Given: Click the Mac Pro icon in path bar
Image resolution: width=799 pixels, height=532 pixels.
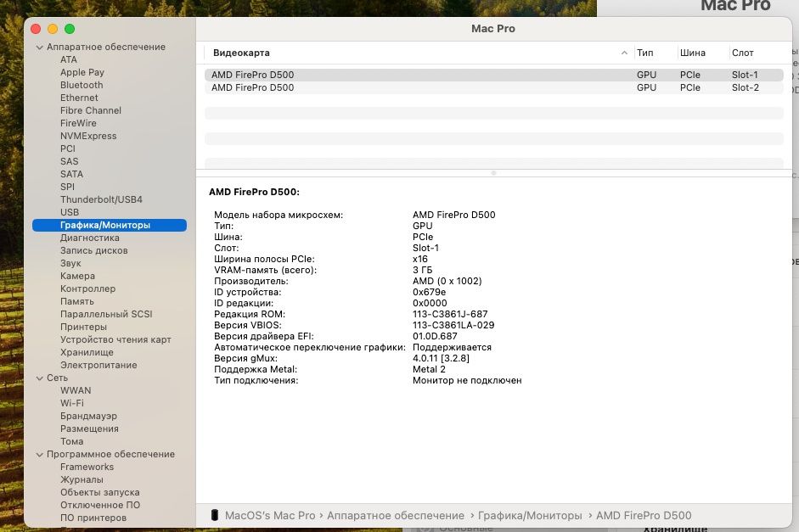Looking at the screenshot, I should coord(215,515).
